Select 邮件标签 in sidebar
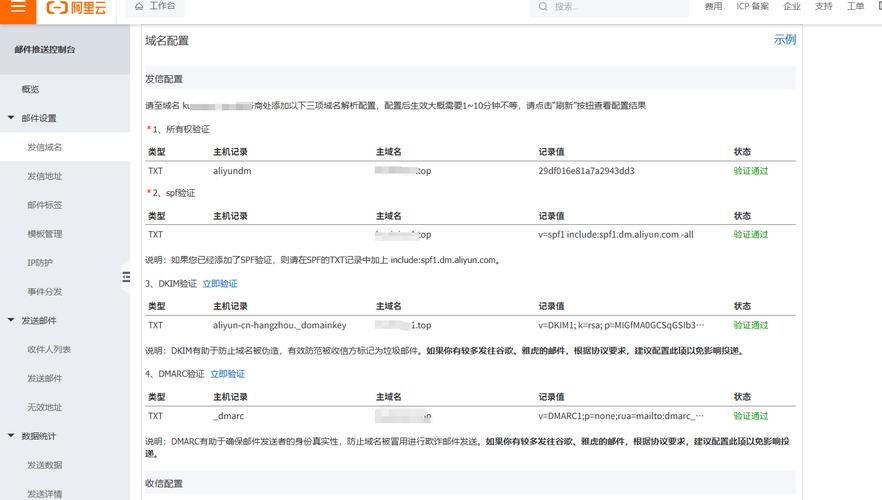 click(44, 205)
